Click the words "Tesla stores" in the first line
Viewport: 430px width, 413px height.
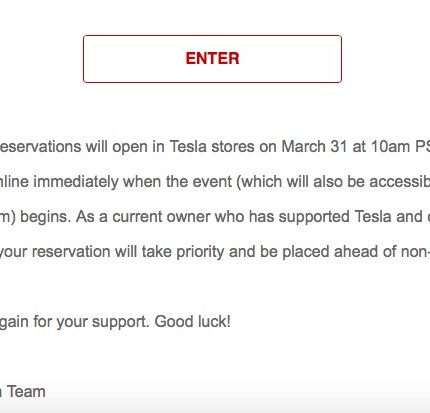(212, 147)
